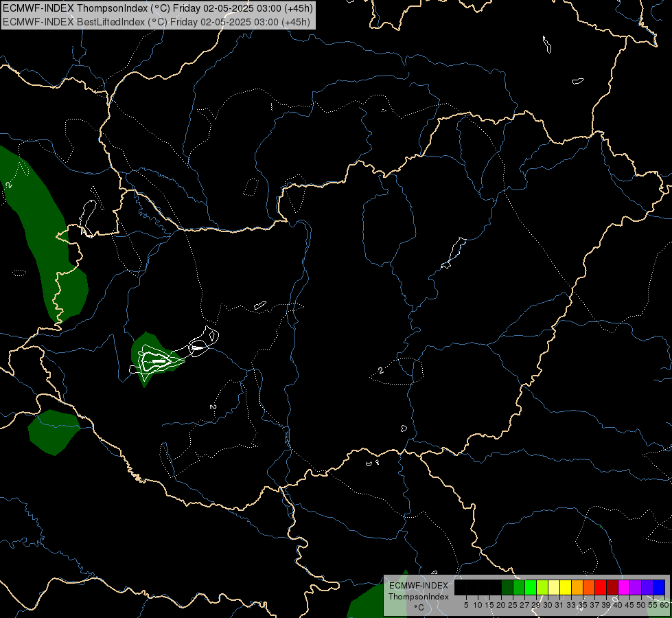Screen dimensions: 672x618
Task: Click the legend scale value 60
Action: coord(664,605)
